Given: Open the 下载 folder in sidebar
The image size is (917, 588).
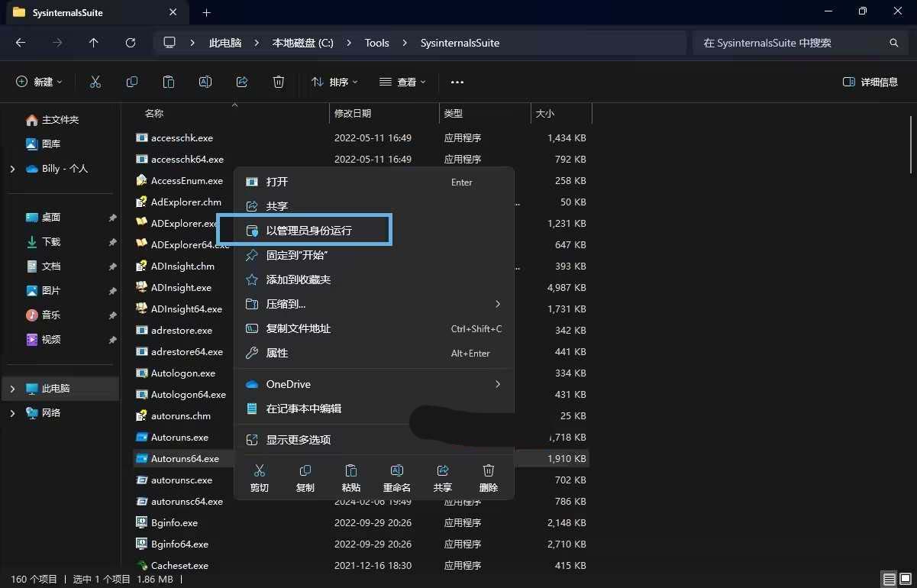Looking at the screenshot, I should 51,242.
